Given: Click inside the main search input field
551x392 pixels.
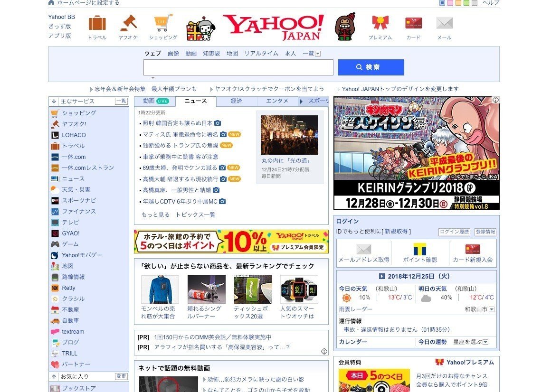Looking at the screenshot, I should click(238, 67).
